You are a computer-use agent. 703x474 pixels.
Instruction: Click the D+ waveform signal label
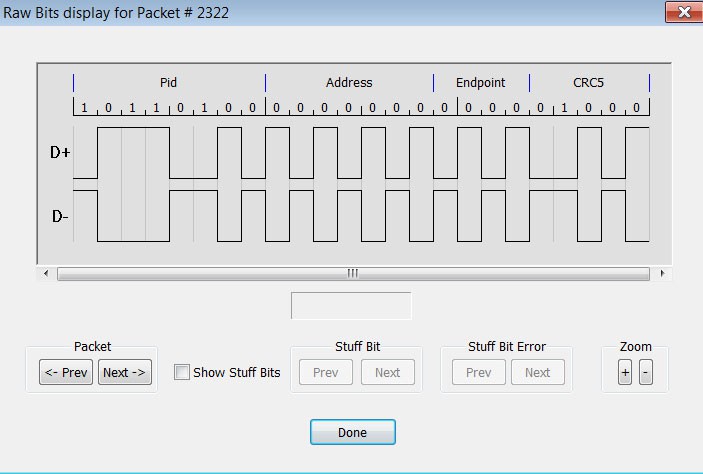60,152
